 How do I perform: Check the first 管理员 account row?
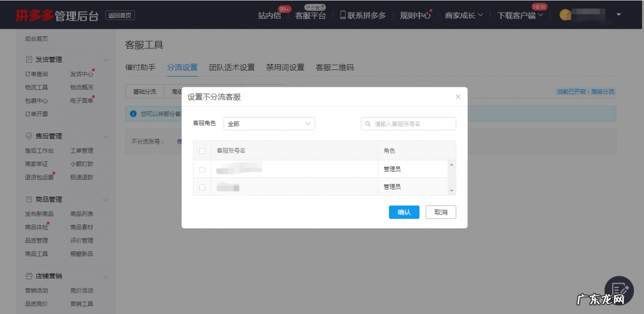coord(202,169)
